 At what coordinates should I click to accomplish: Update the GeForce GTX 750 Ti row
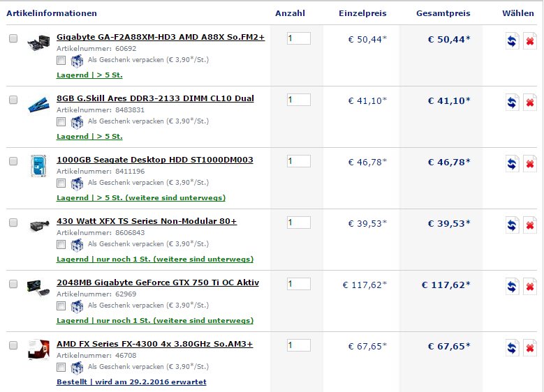pos(512,286)
